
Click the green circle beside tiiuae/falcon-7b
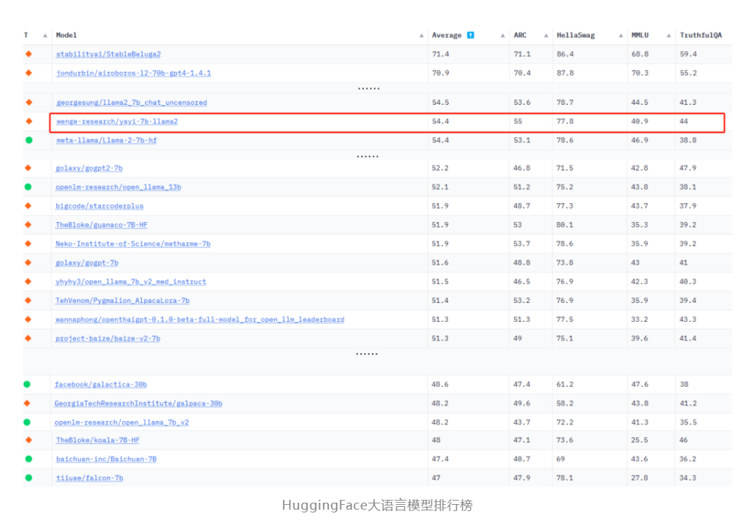(29, 478)
